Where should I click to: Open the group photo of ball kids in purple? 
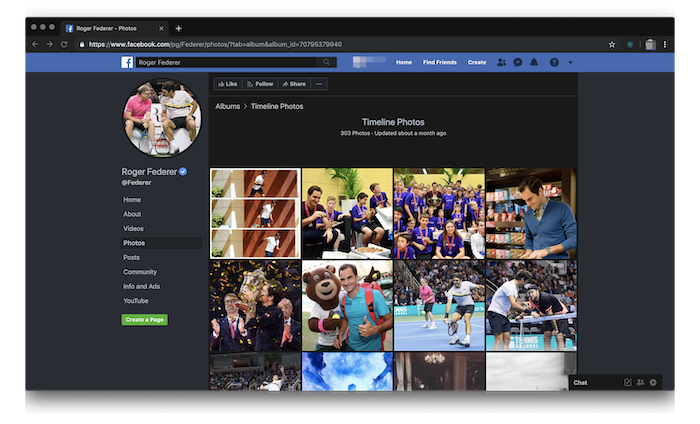tap(439, 213)
